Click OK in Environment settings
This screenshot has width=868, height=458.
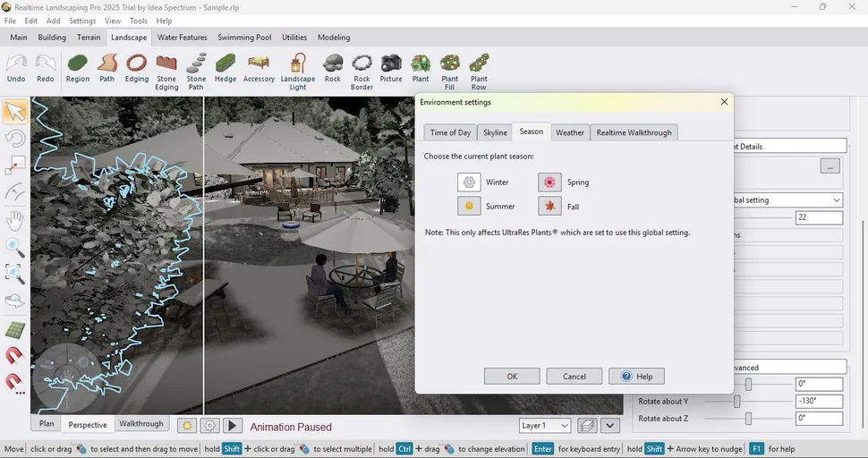point(512,377)
